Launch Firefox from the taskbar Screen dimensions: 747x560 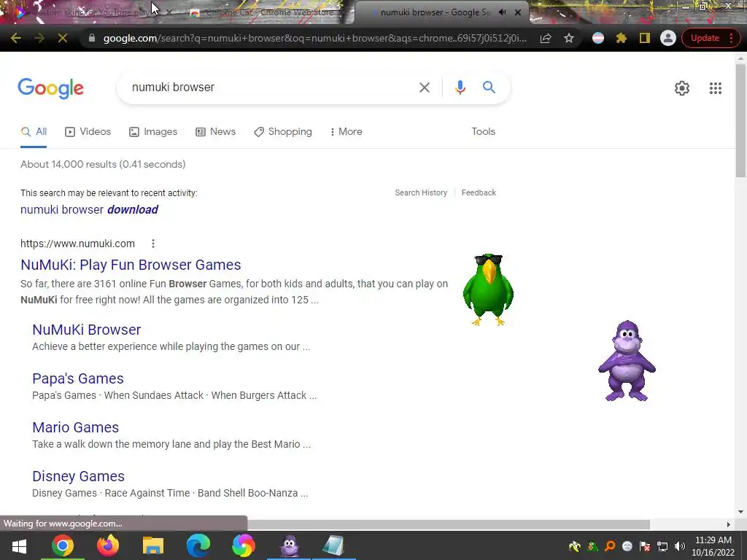click(x=108, y=545)
